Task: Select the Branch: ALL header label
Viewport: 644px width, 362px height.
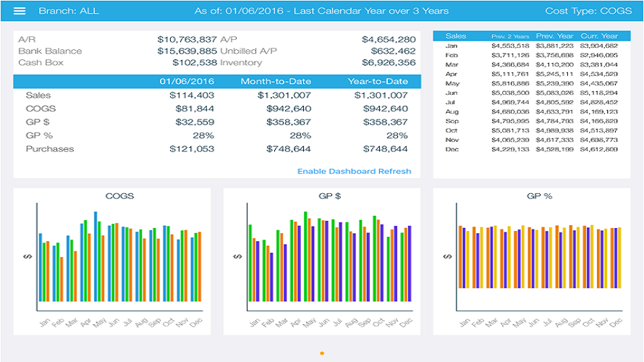Action: point(69,11)
